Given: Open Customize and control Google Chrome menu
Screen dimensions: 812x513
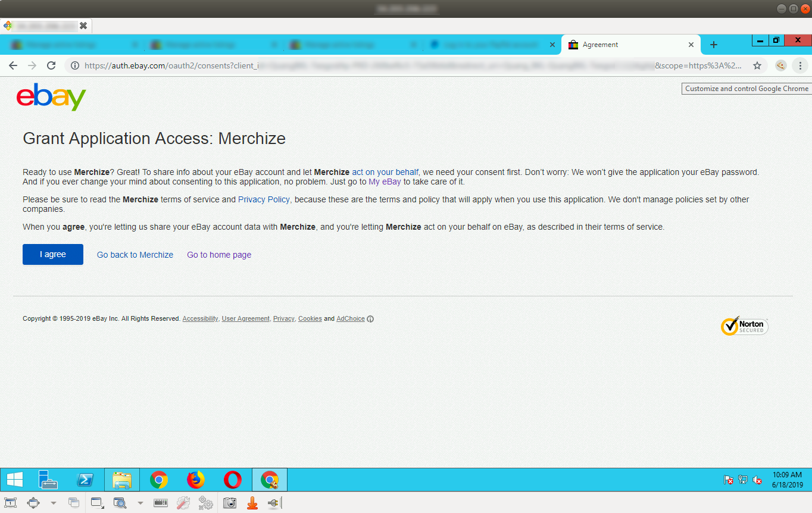Looking at the screenshot, I should [x=801, y=65].
